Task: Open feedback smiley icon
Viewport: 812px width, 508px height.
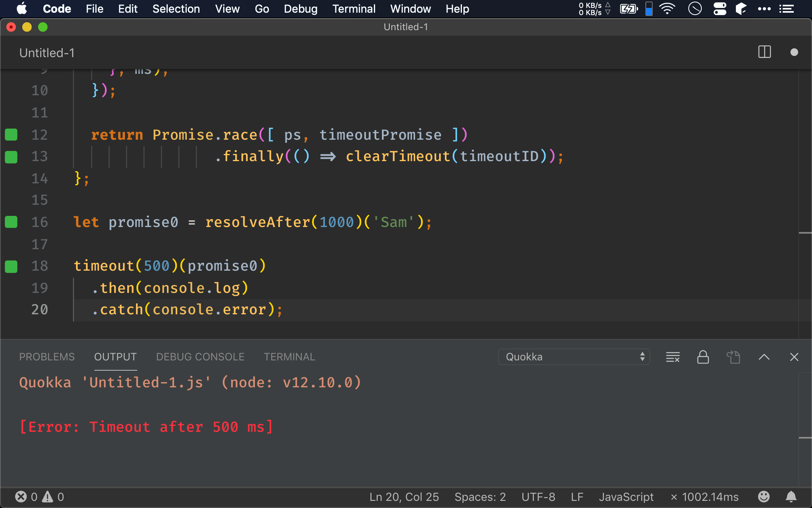Action: pyautogui.click(x=764, y=496)
